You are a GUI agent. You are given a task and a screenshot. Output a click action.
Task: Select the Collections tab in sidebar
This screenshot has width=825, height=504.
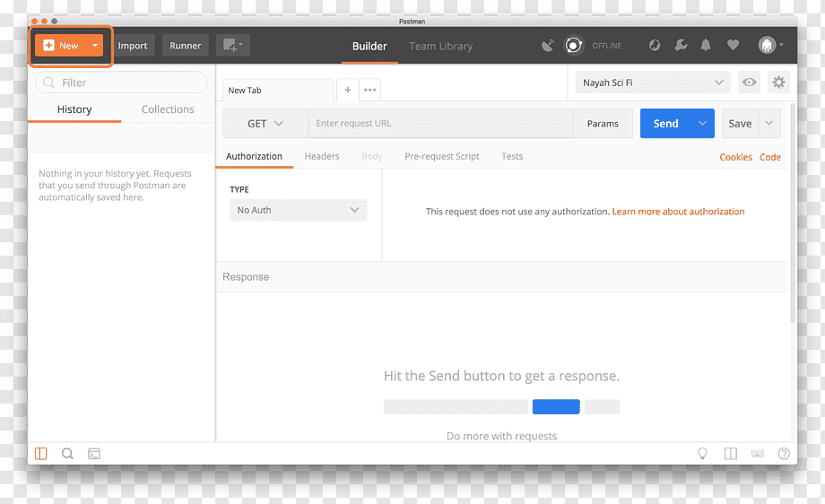[x=168, y=109]
